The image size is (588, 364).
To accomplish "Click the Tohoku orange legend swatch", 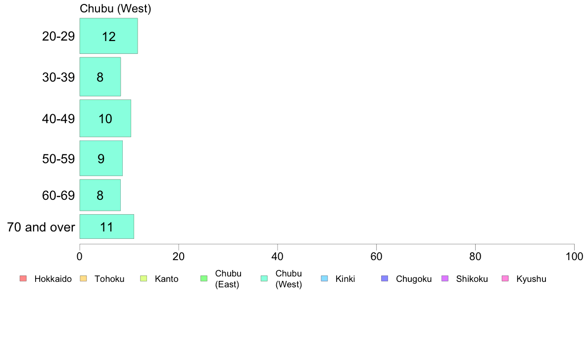I will coord(83,278).
